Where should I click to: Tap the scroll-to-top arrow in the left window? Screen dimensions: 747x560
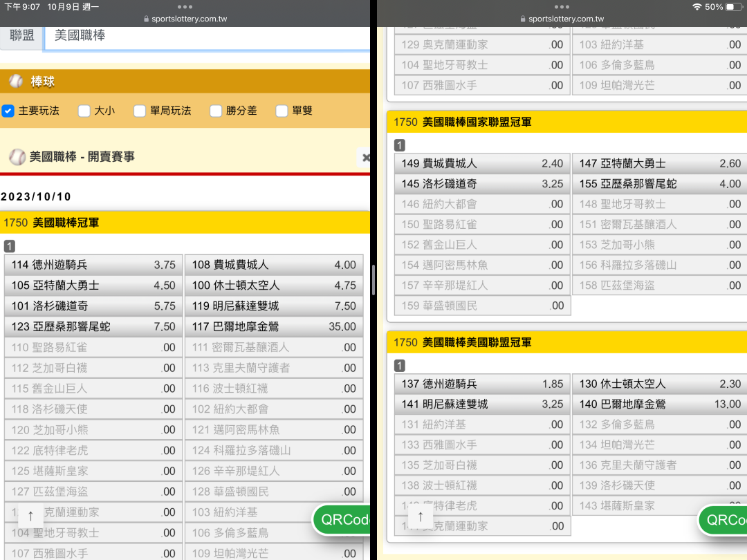click(x=30, y=516)
